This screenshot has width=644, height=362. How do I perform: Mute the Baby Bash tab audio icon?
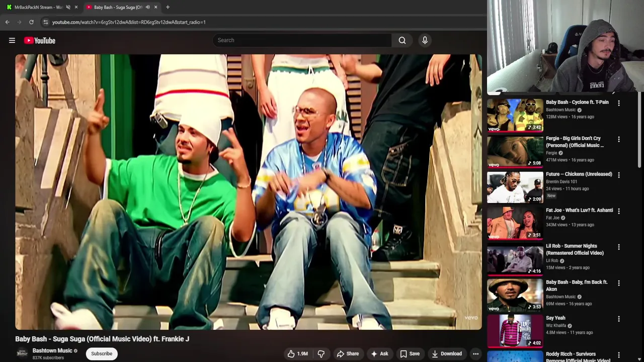tap(147, 7)
